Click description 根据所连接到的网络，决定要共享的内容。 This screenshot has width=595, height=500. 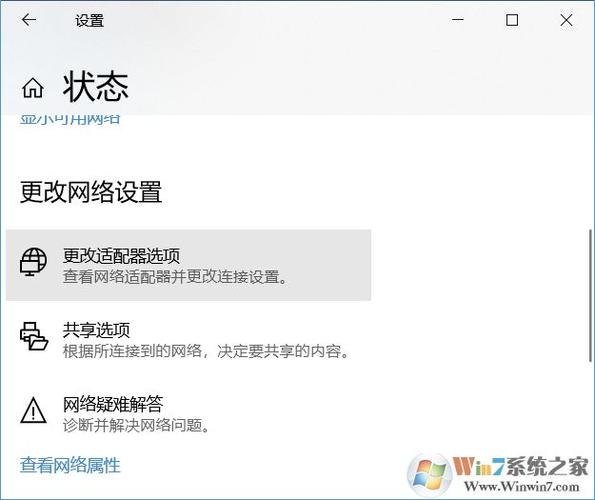[206, 351]
